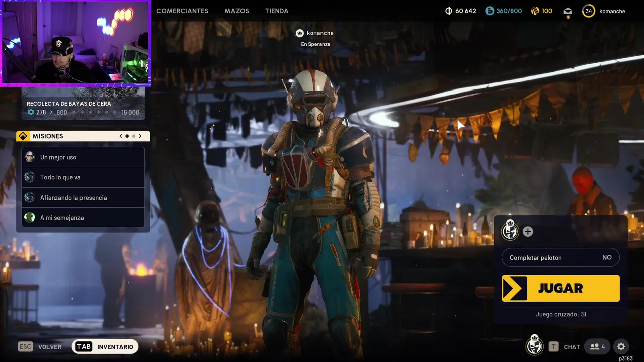Open CHAT with T key button
This screenshot has width=644, height=362.
click(x=564, y=347)
